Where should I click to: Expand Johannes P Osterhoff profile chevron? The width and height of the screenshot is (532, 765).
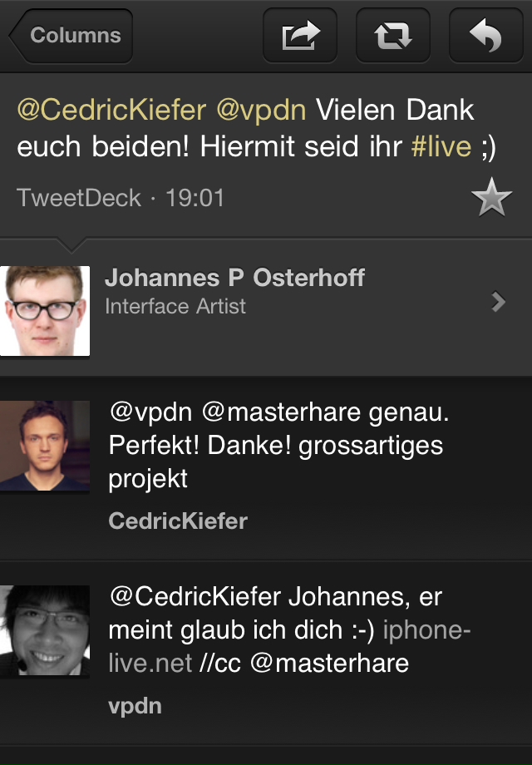pos(499,302)
